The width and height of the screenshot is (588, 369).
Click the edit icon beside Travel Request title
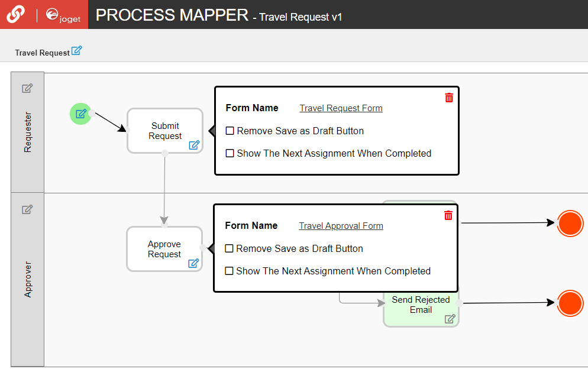pyautogui.click(x=76, y=51)
